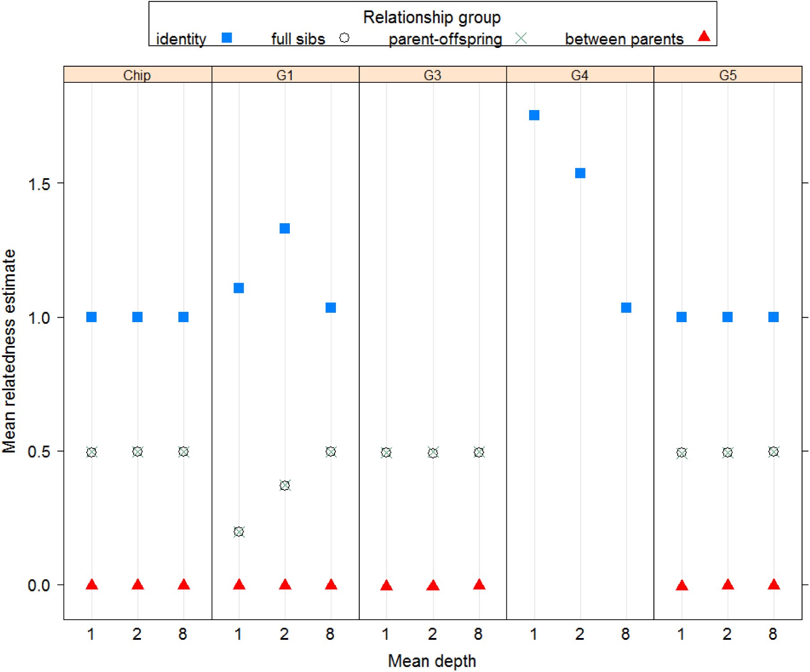Select the G3 full sibs marker at depth 2
810x672 pixels.
click(433, 453)
